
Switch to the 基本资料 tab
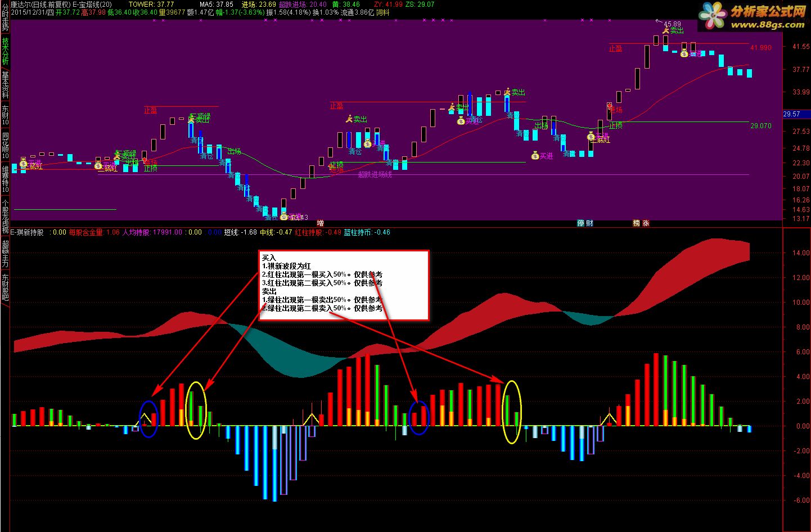click(x=5, y=85)
